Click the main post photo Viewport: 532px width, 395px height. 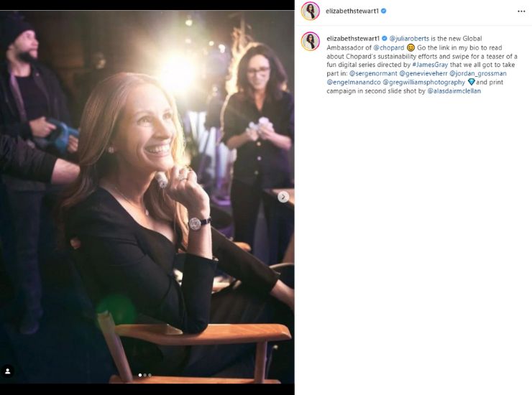pyautogui.click(x=147, y=194)
